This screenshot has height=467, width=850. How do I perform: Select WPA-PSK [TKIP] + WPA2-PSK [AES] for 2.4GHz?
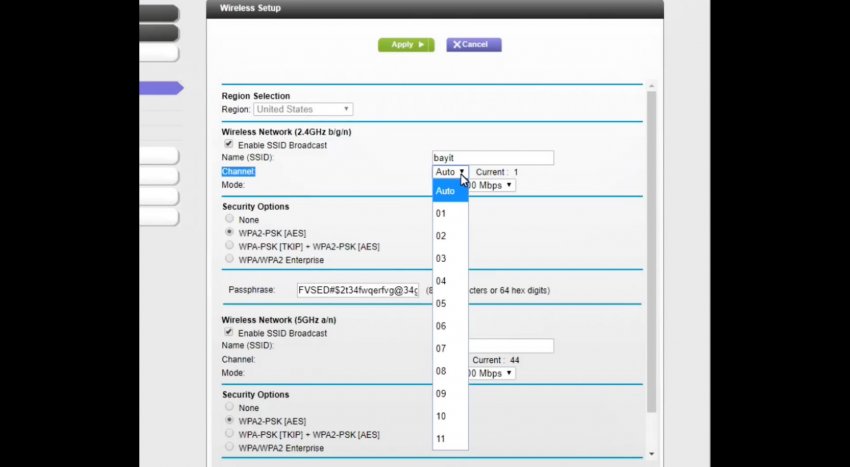coord(230,246)
